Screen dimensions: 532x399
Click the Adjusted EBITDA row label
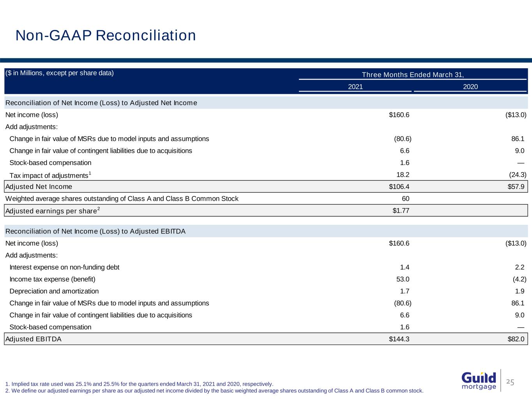tap(34, 339)
